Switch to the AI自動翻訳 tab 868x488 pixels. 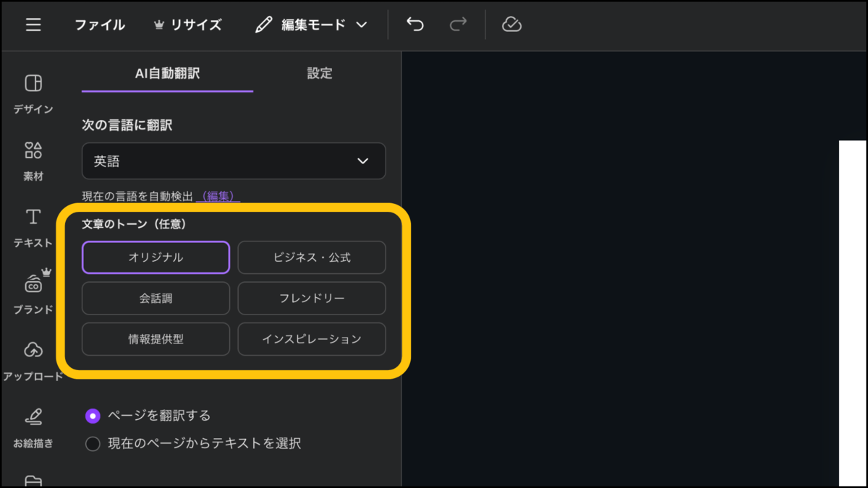click(x=167, y=73)
